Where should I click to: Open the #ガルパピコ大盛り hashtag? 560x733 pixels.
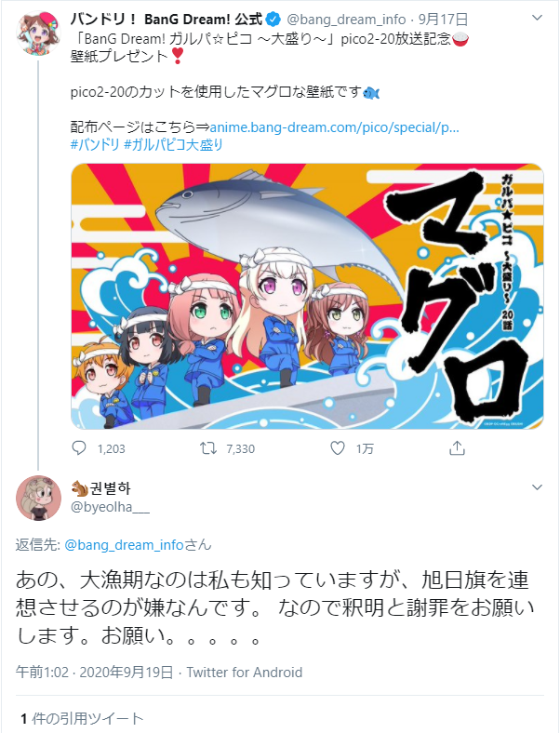click(173, 144)
